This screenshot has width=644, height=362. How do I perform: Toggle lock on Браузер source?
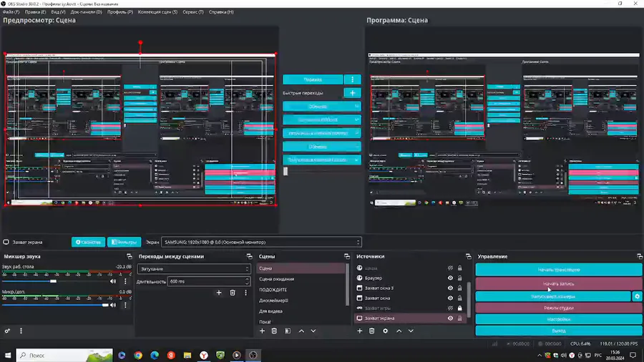(459, 278)
